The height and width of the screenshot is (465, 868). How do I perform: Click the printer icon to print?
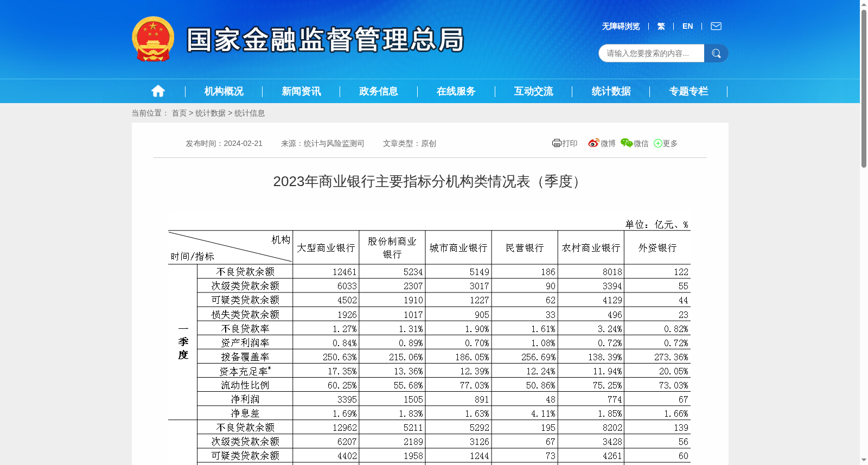coord(557,143)
